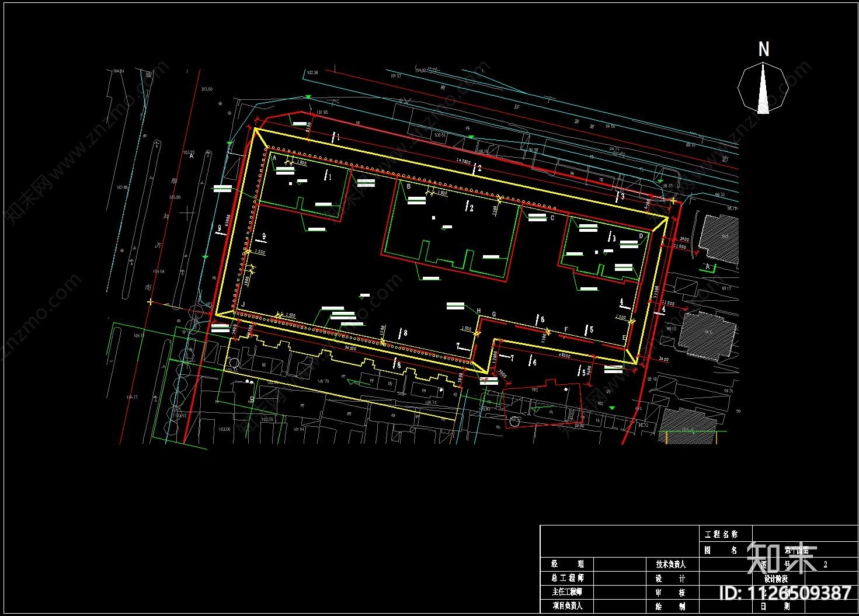Click the 项目负责人 title block cell
Viewport: 859px width, 616px height.
tap(567, 606)
